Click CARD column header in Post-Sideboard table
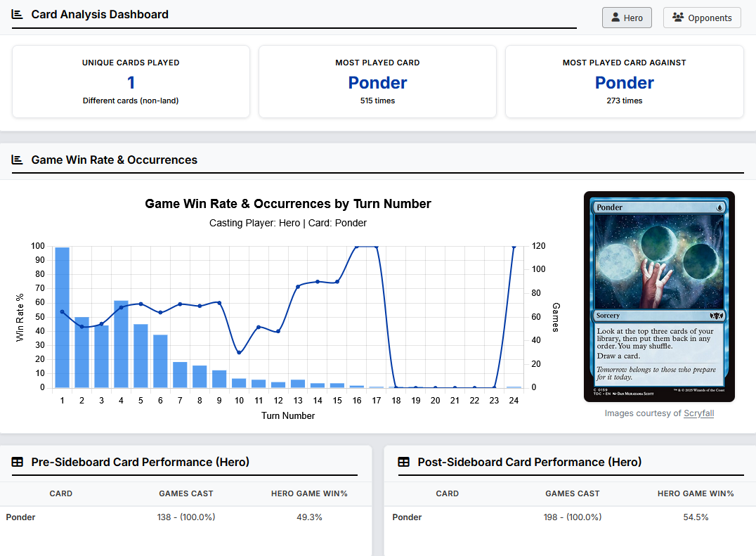Screen dimensions: 756x556 pos(448,494)
